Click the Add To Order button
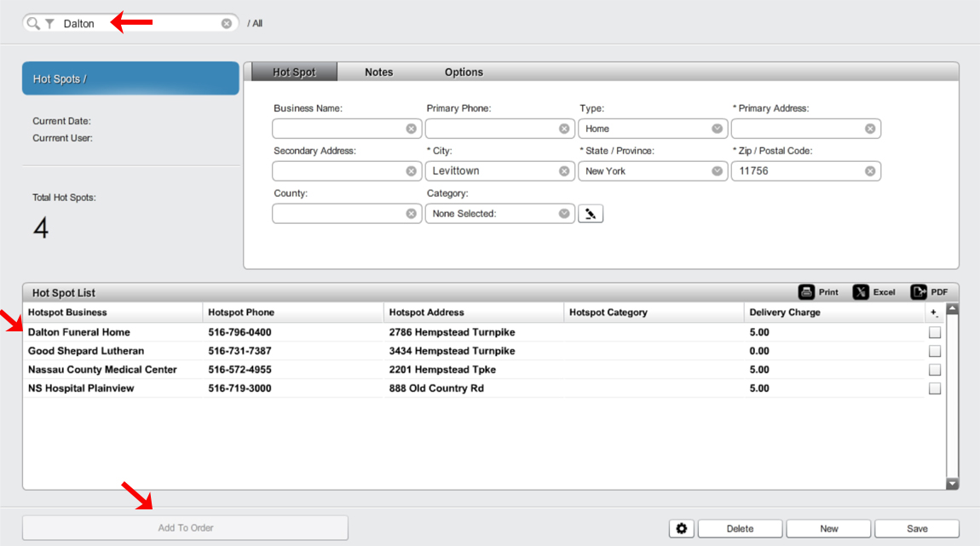This screenshot has width=980, height=546. pyautogui.click(x=185, y=528)
